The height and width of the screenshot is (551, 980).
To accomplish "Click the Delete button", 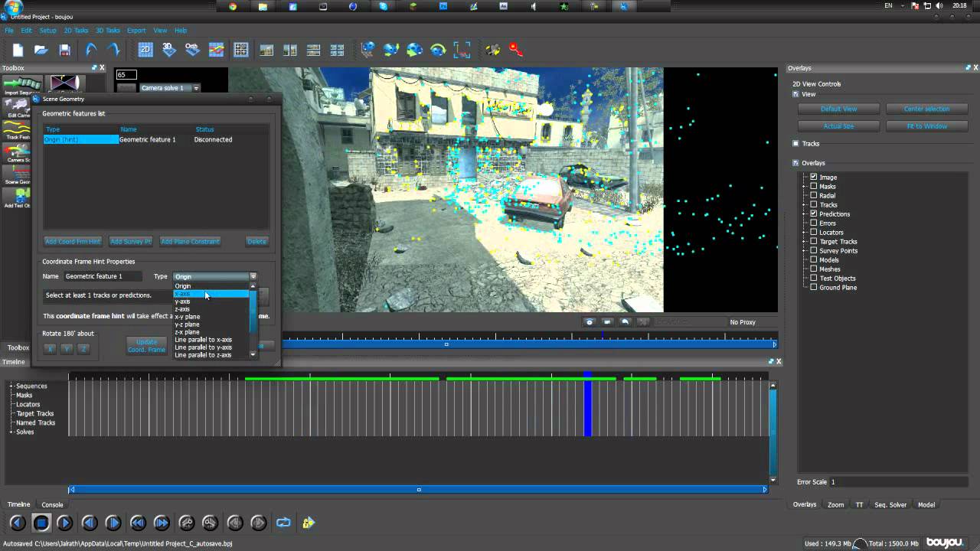I will 256,241.
